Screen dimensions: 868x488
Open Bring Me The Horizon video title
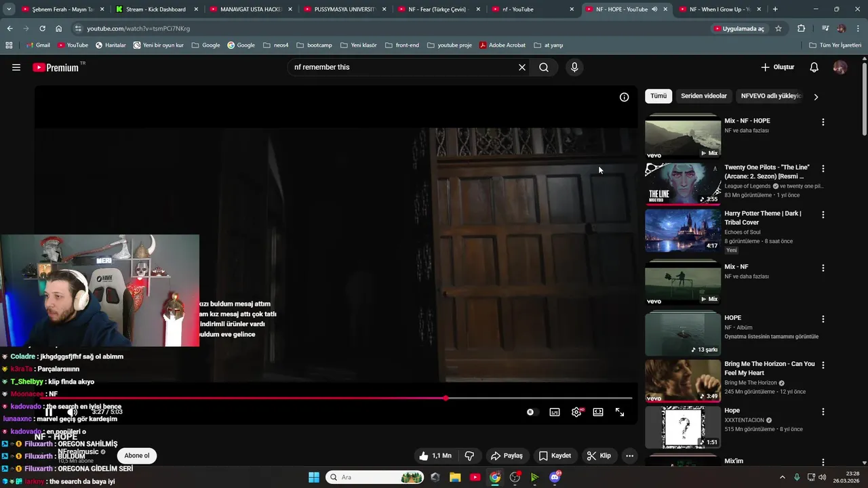[770, 368]
